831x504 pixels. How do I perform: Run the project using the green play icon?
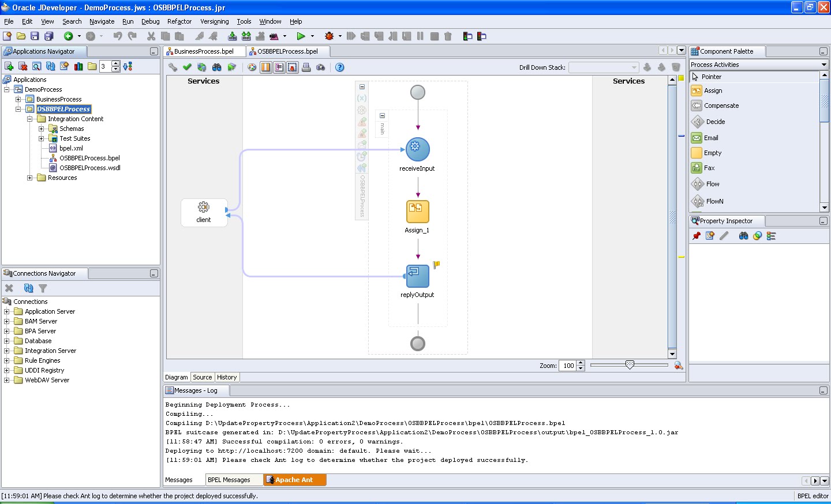(302, 36)
